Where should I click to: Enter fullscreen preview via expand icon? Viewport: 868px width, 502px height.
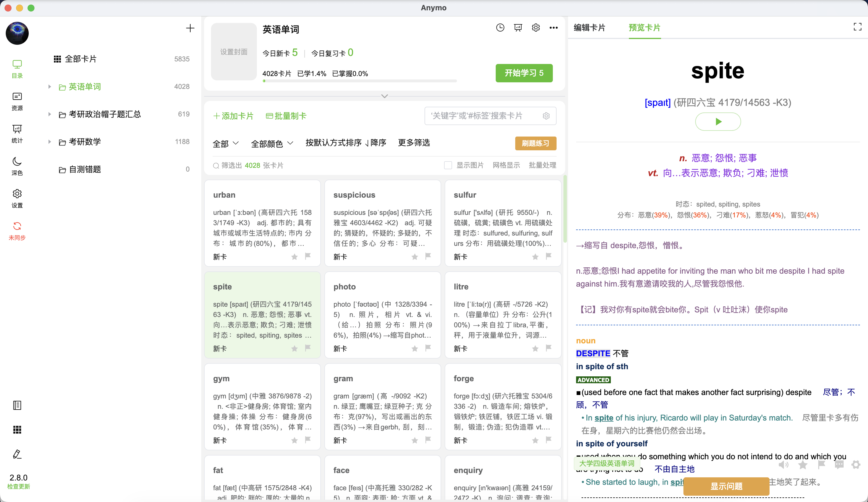(858, 27)
